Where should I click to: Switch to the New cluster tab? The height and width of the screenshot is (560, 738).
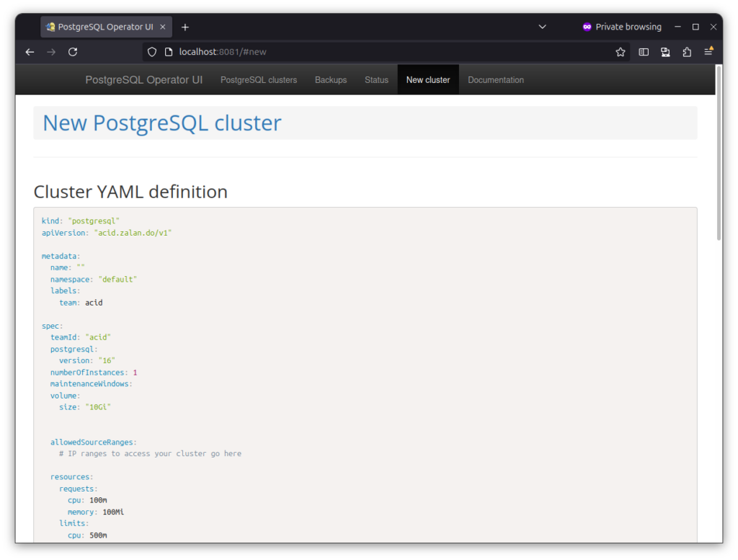click(x=427, y=79)
